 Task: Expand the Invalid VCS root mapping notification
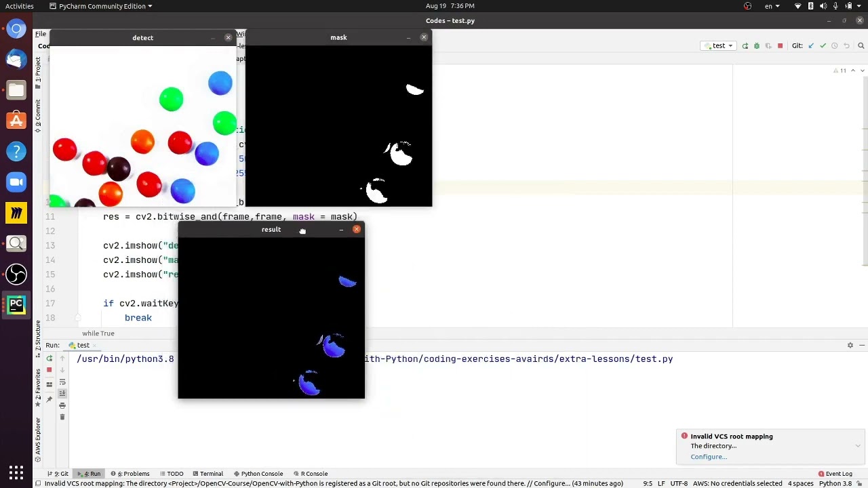(x=857, y=446)
